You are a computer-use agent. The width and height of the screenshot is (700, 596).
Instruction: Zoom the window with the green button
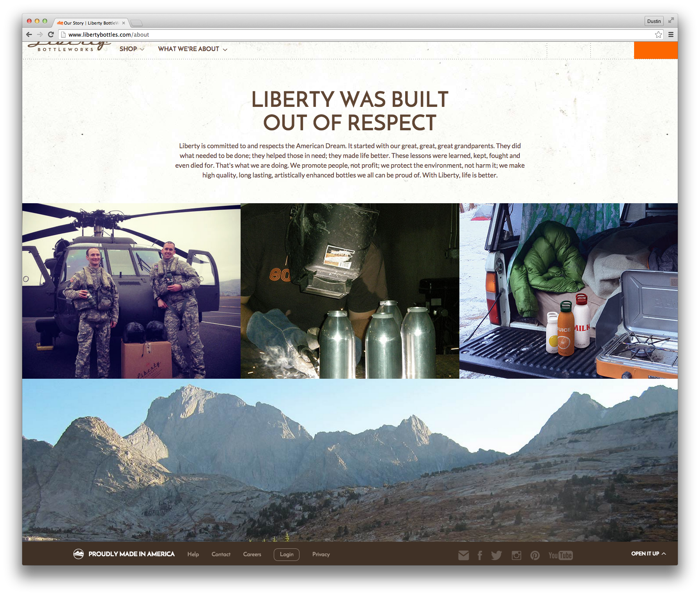(45, 21)
